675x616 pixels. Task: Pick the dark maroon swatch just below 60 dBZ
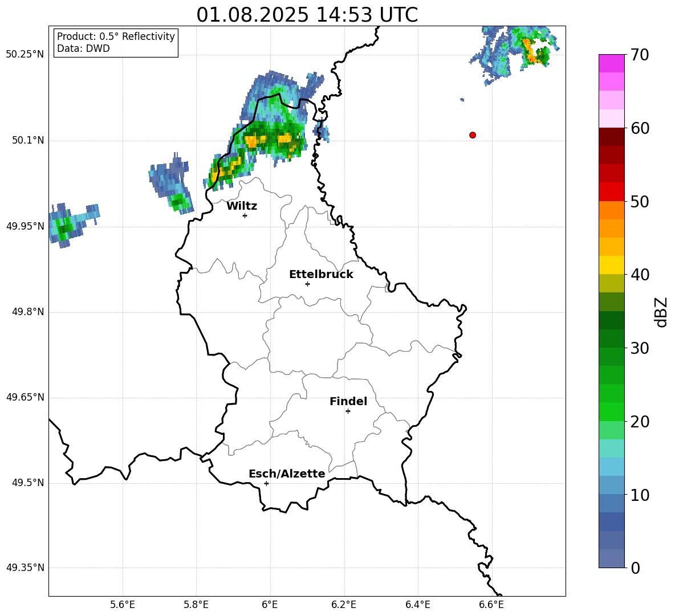[x=612, y=137]
